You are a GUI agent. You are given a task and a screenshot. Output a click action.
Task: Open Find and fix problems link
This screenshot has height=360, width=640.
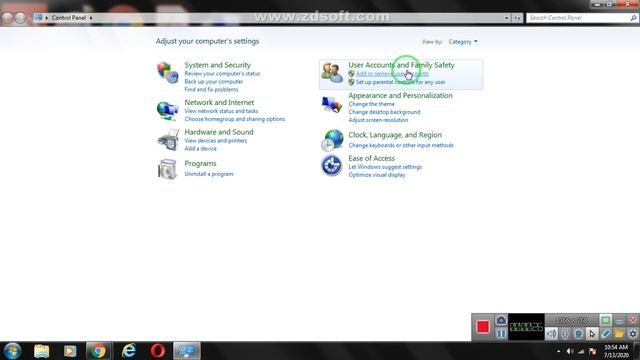(x=211, y=89)
